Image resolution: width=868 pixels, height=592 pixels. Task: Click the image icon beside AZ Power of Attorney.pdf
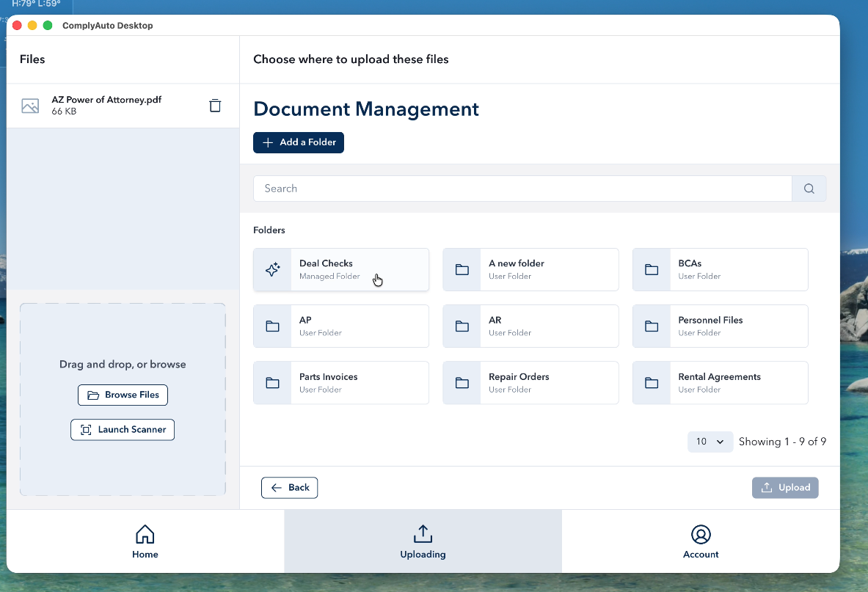(30, 106)
